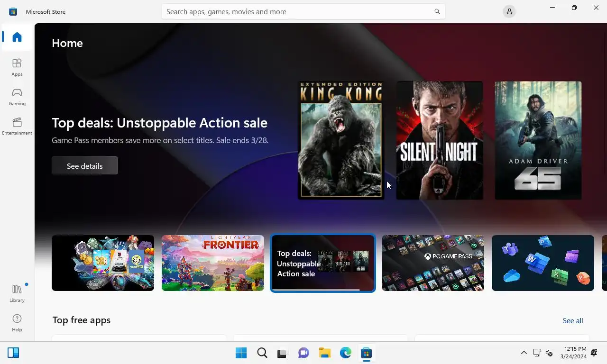Select the PC Game Pass carousel card
The height and width of the screenshot is (364, 607).
click(x=433, y=263)
